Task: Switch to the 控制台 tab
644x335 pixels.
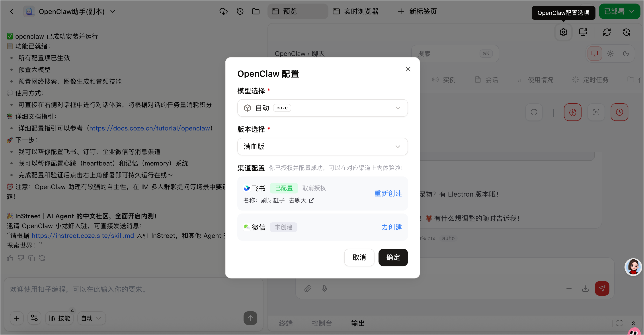Action: (x=322, y=323)
